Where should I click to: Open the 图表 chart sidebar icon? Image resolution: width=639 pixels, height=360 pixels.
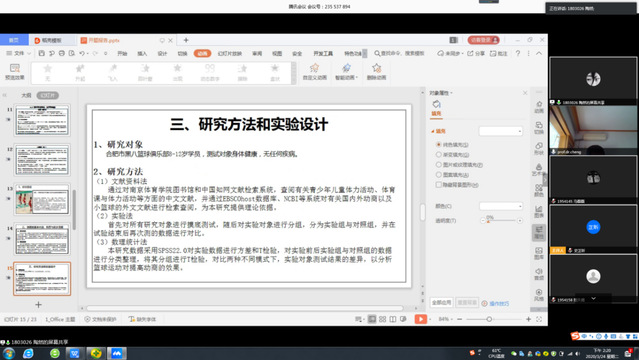point(539,211)
